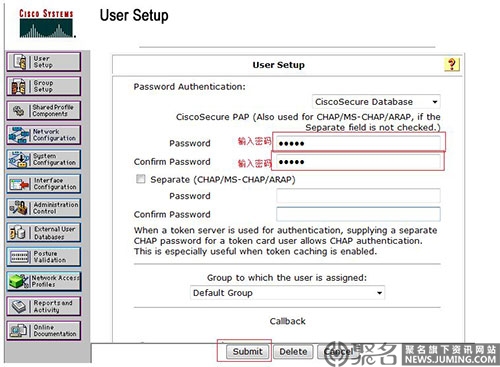Click the Cisco Systems logo
The image size is (500, 367).
click(46, 23)
